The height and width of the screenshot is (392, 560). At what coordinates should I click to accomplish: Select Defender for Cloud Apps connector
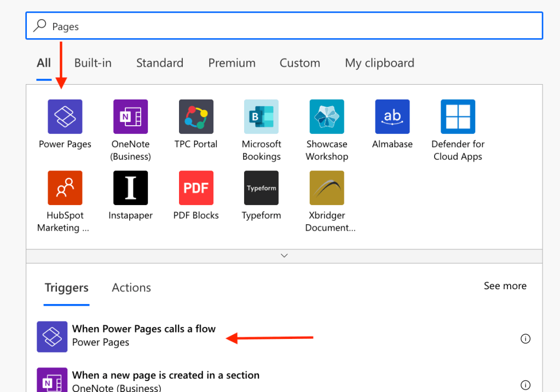click(x=458, y=116)
